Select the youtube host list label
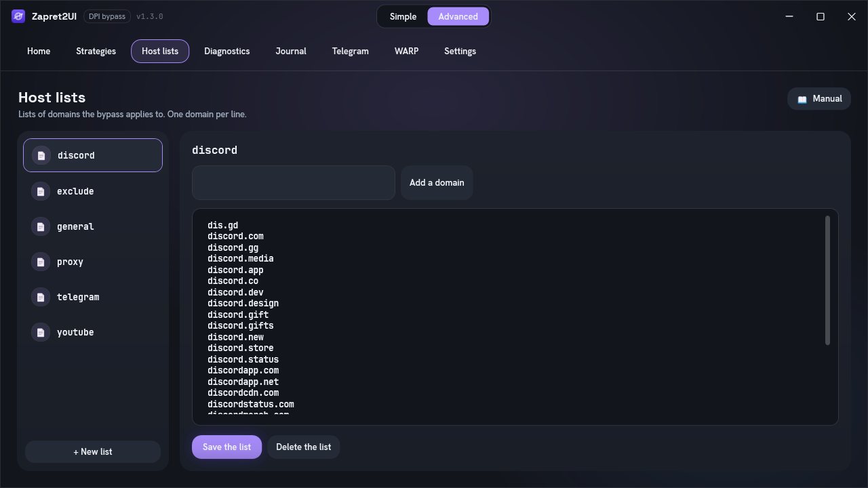868x488 pixels. pyautogui.click(x=75, y=332)
